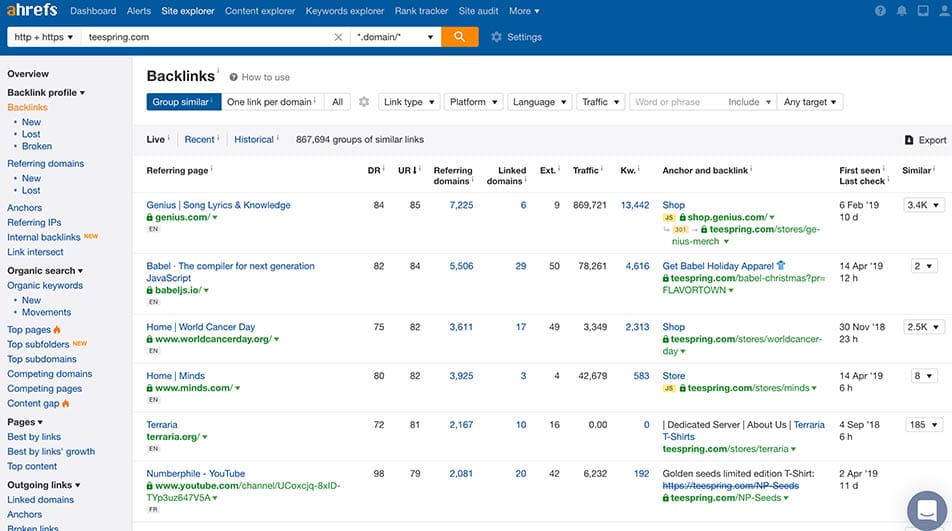Screen dimensions: 952x531
Task: Select One link per domain mode
Action: click(272, 102)
